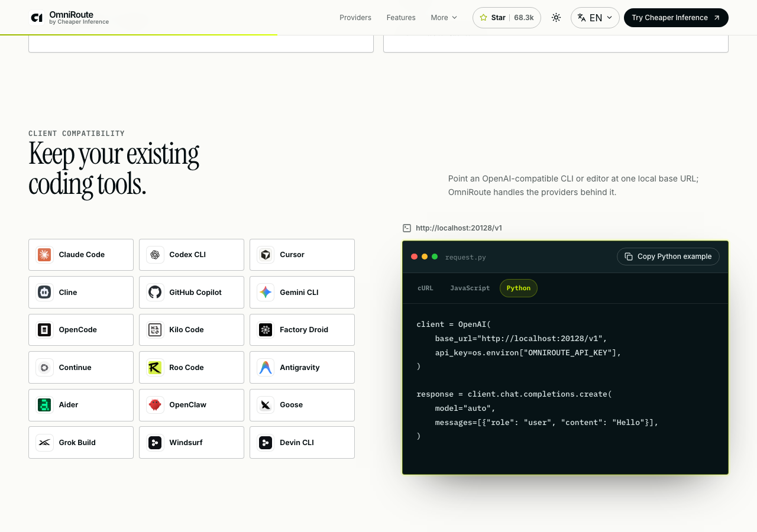Click the "response = client.chat.completions.create(" line
The height and width of the screenshot is (532, 757).
(514, 394)
